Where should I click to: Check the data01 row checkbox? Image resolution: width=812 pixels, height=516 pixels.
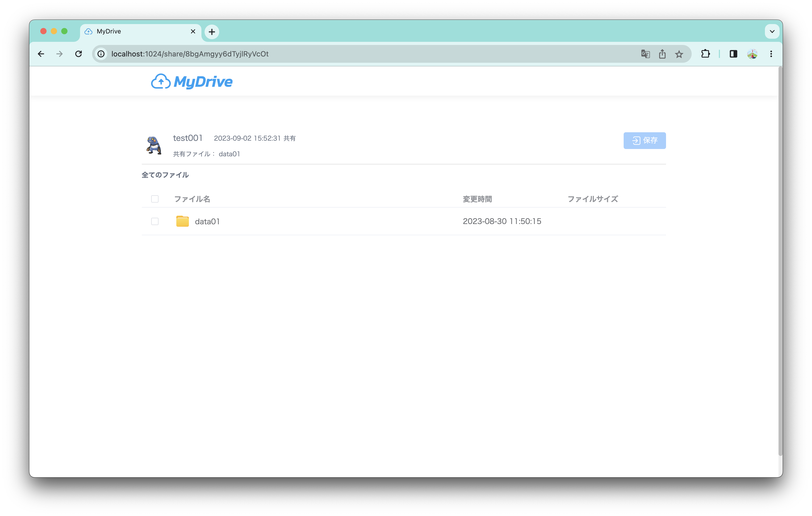click(155, 221)
